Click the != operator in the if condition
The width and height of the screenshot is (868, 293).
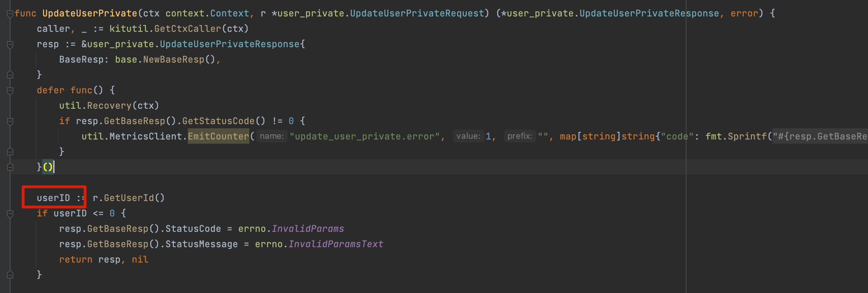[x=277, y=121]
